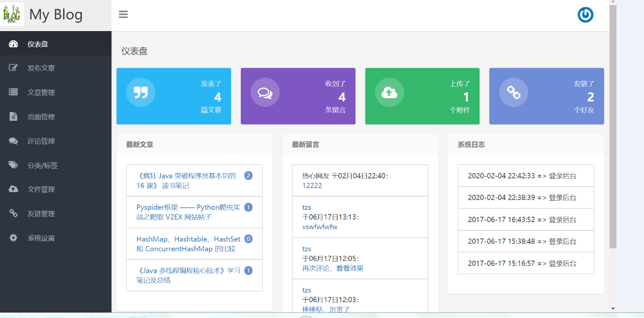Viewport: 644px width, 318px height.
Task: Click the 热心网友 于02月04日22:40 comment text
Action: (x=346, y=176)
